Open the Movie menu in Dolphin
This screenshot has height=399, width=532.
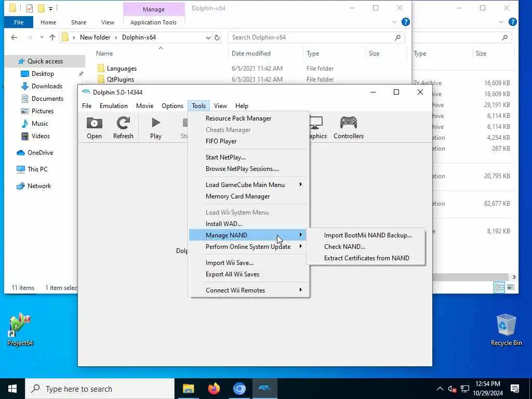144,106
